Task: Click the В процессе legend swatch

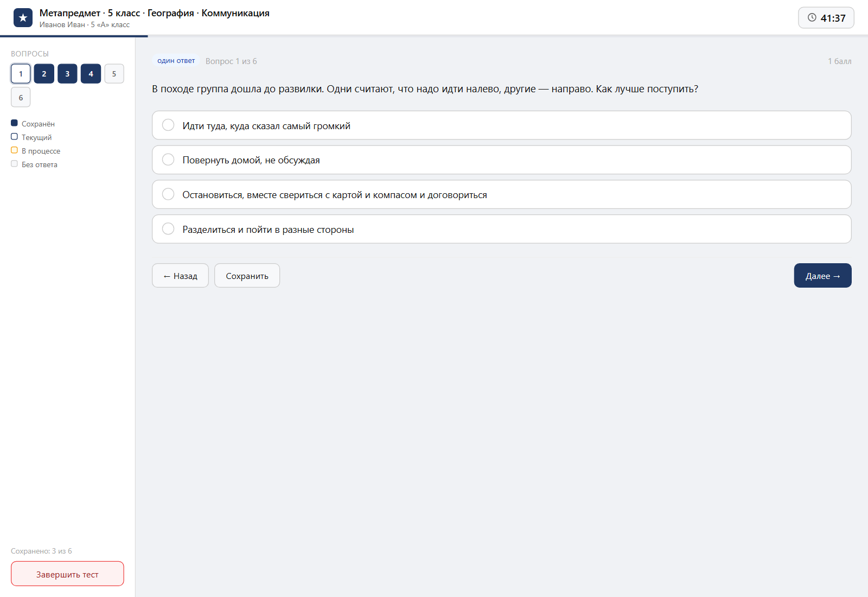Action: (x=15, y=150)
